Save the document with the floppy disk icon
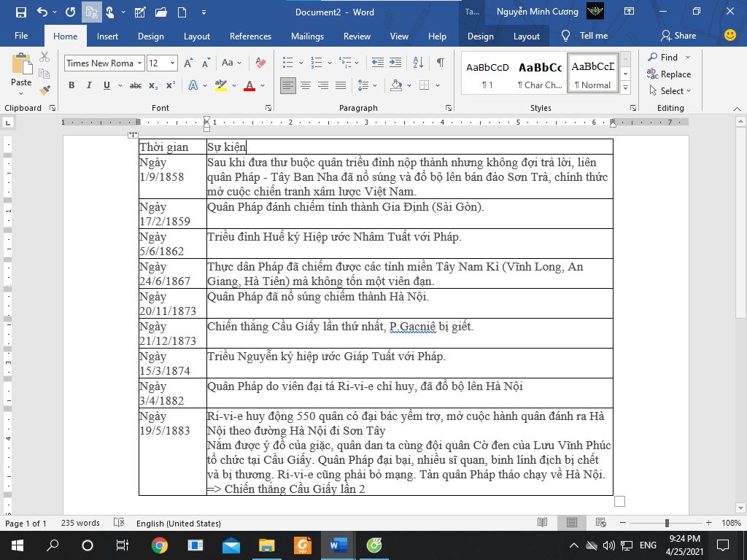The width and height of the screenshot is (747, 560). (21, 12)
